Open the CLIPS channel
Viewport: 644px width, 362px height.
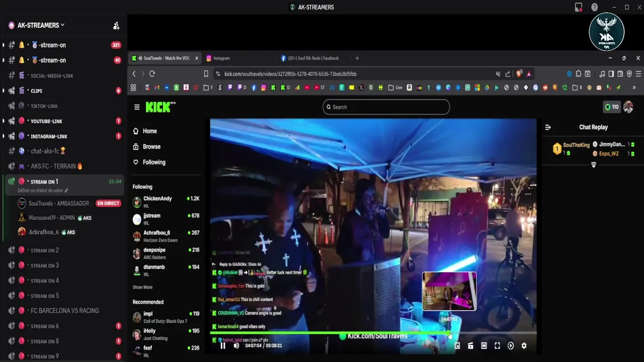click(63, 90)
